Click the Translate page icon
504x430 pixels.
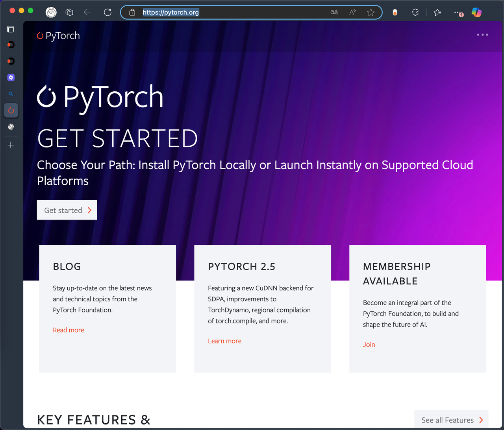(334, 13)
